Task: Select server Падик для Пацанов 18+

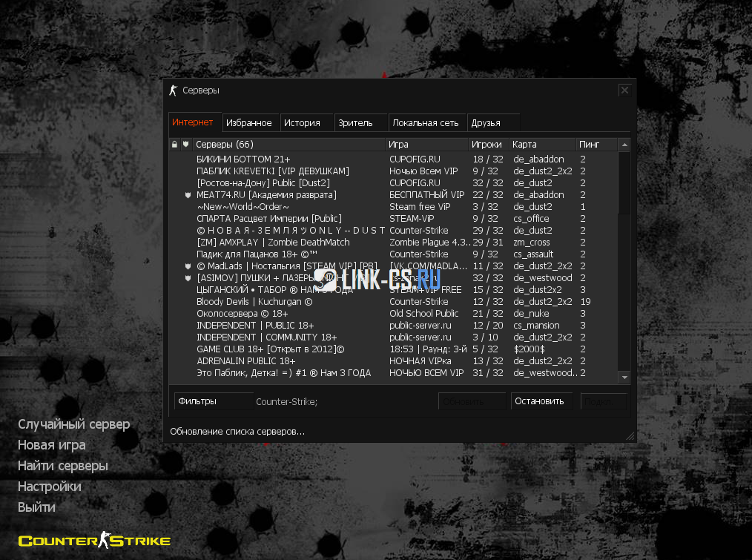Action: 393,254
